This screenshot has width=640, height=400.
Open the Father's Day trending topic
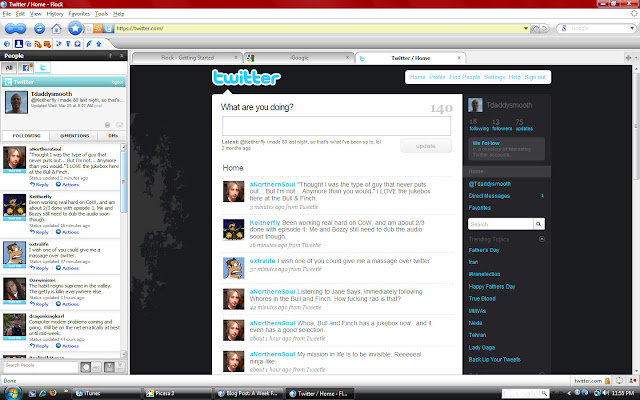[x=484, y=250]
